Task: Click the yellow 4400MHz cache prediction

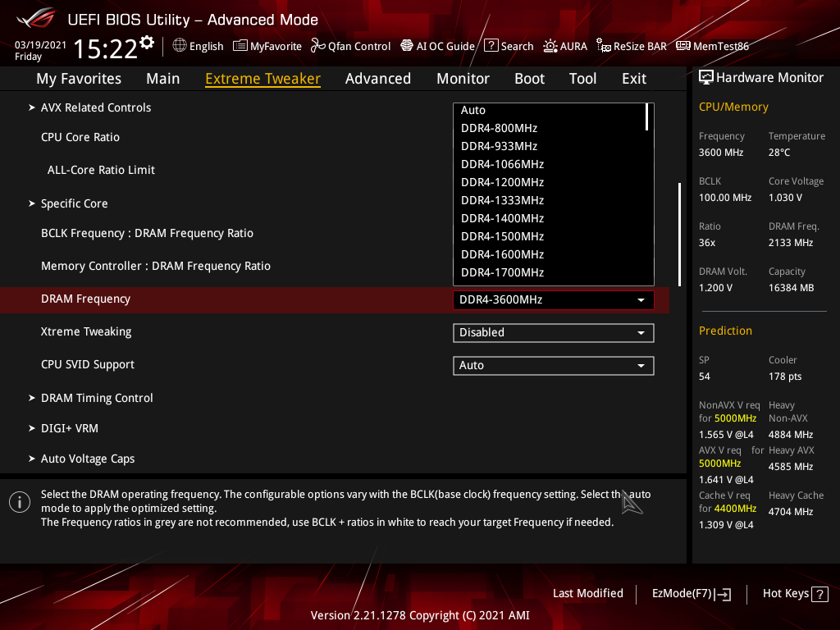Action: coord(735,509)
